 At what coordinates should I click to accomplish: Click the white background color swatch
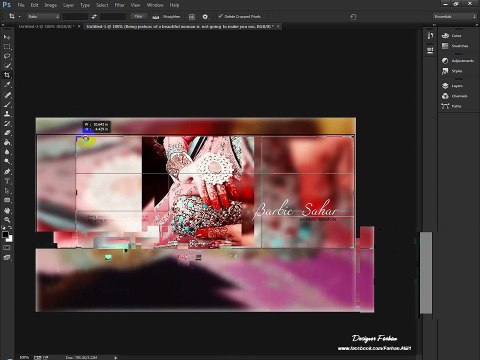pos(10,239)
